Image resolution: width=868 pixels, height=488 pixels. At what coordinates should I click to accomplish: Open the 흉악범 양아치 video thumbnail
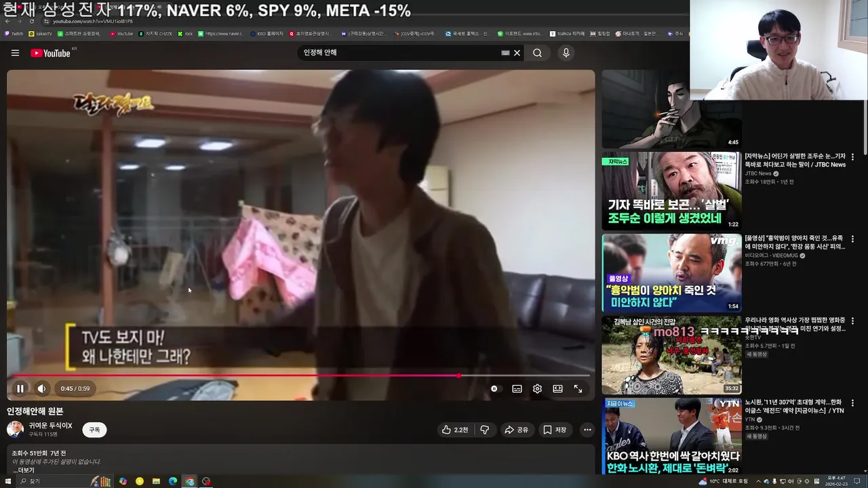click(x=671, y=273)
